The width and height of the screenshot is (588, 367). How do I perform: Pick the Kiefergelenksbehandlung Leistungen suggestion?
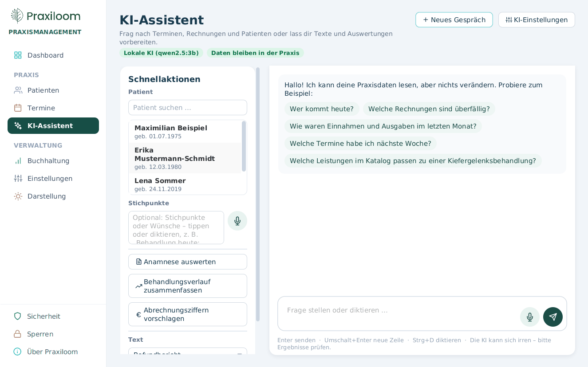(413, 160)
